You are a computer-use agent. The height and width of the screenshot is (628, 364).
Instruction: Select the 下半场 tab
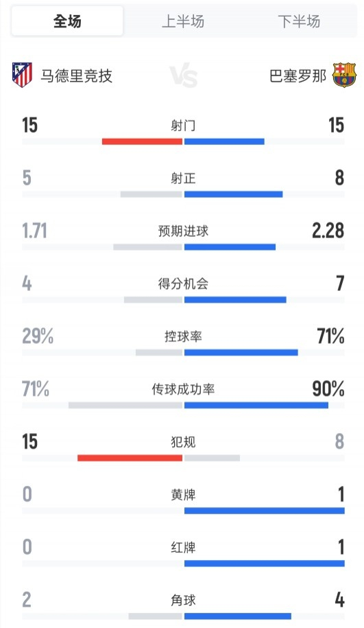coord(299,21)
